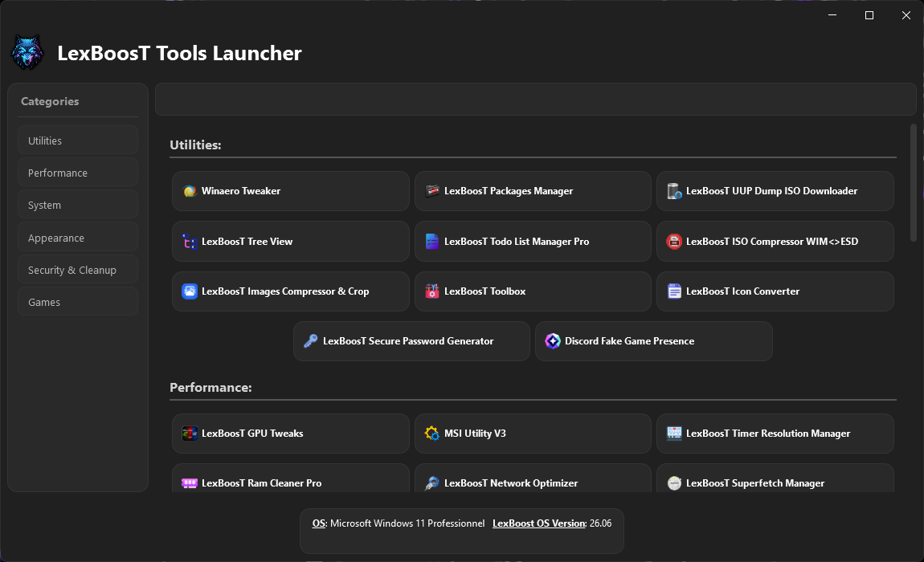This screenshot has width=924, height=562.
Task: Click the 'LexBoosT Tools Launcher' title
Action: pos(179,53)
